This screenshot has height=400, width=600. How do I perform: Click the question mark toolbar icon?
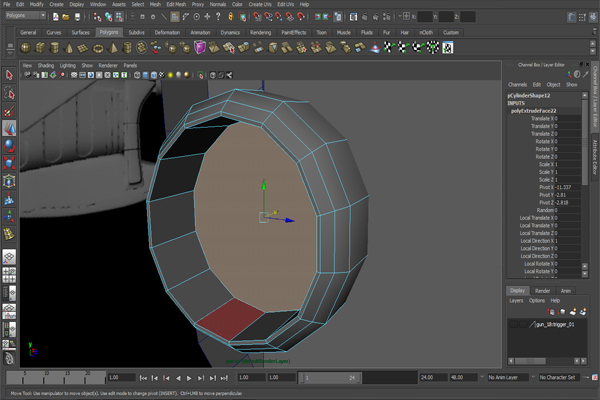[x=218, y=16]
